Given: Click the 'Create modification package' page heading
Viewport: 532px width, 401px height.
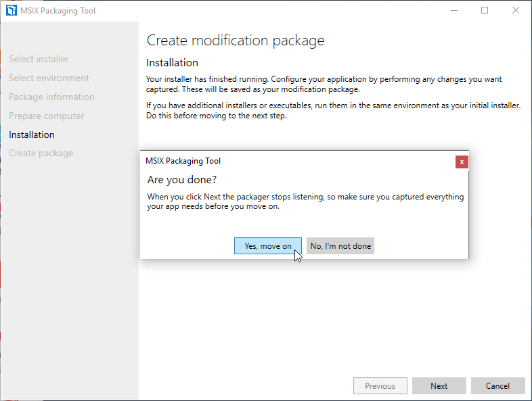Looking at the screenshot, I should pos(236,41).
